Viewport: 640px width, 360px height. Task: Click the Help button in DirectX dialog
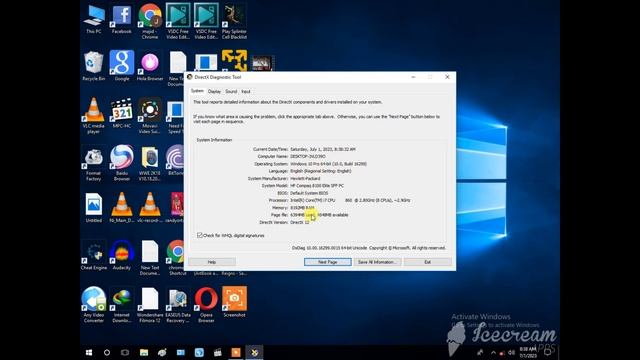[212, 262]
